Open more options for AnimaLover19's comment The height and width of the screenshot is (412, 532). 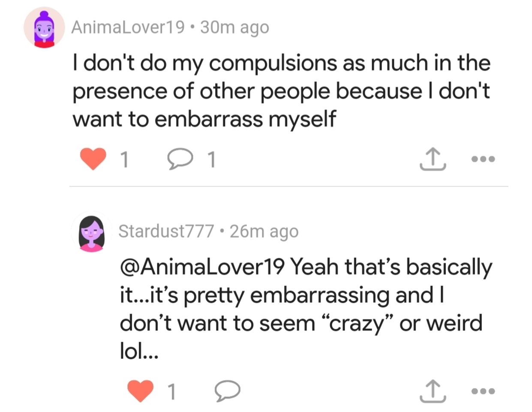coord(483,159)
